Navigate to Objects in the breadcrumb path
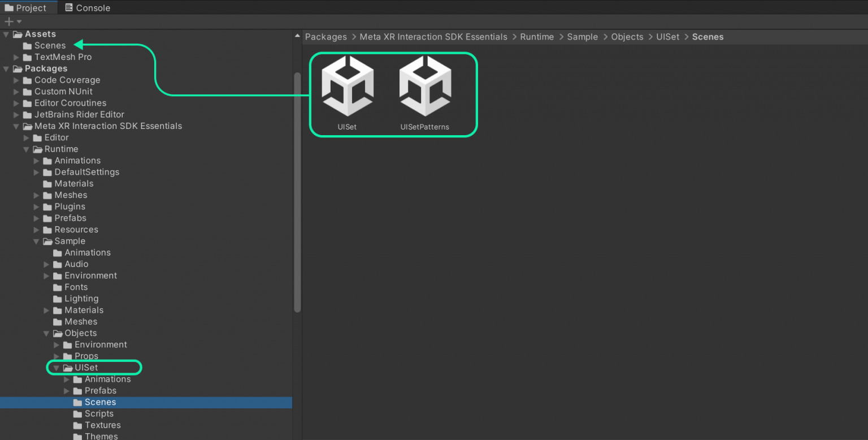868x440 pixels. (x=627, y=37)
